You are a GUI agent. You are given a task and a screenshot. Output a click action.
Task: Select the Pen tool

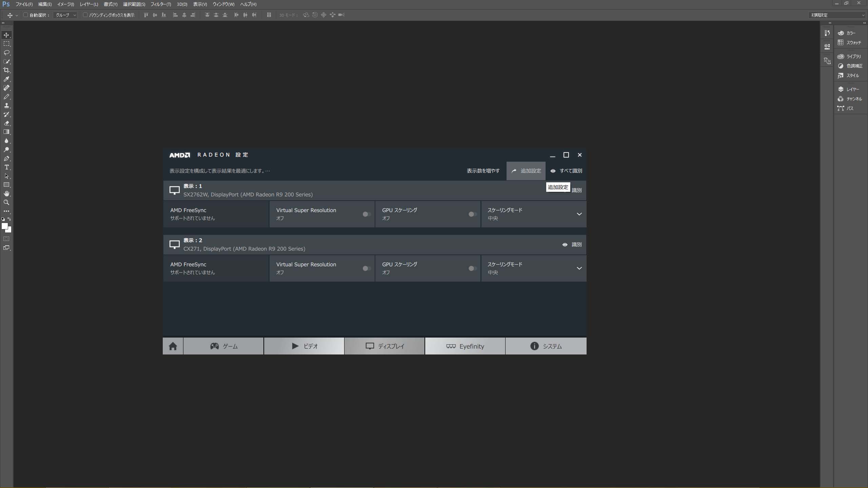(6, 158)
